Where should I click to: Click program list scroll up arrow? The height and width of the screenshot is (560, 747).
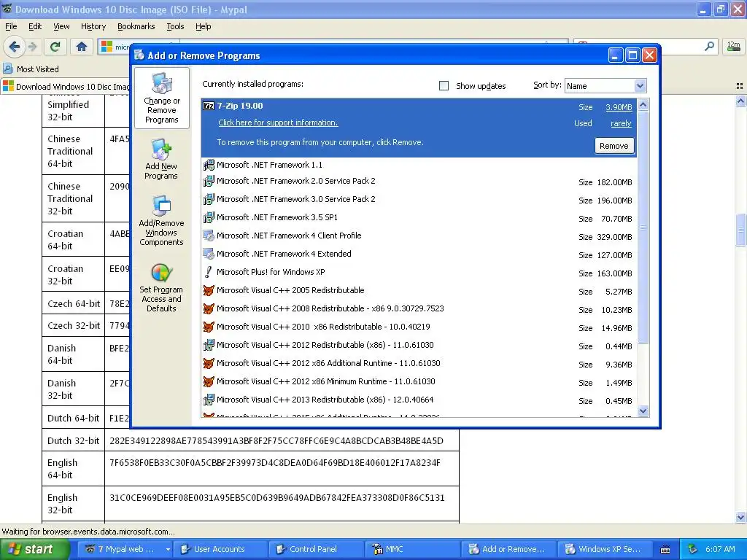pyautogui.click(x=643, y=104)
